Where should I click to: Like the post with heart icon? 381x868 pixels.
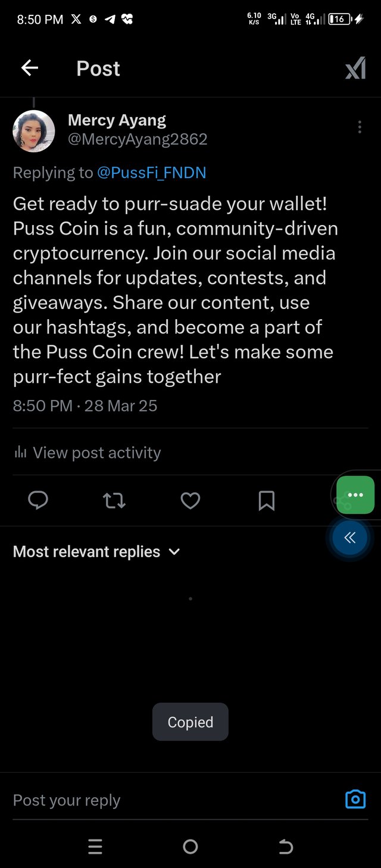[x=190, y=501]
